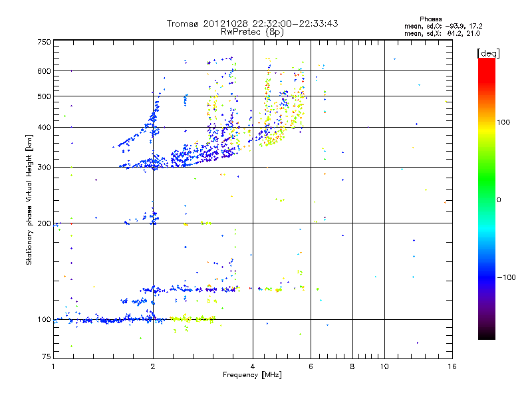Click the 6 MHz frequency tick label

(311, 366)
